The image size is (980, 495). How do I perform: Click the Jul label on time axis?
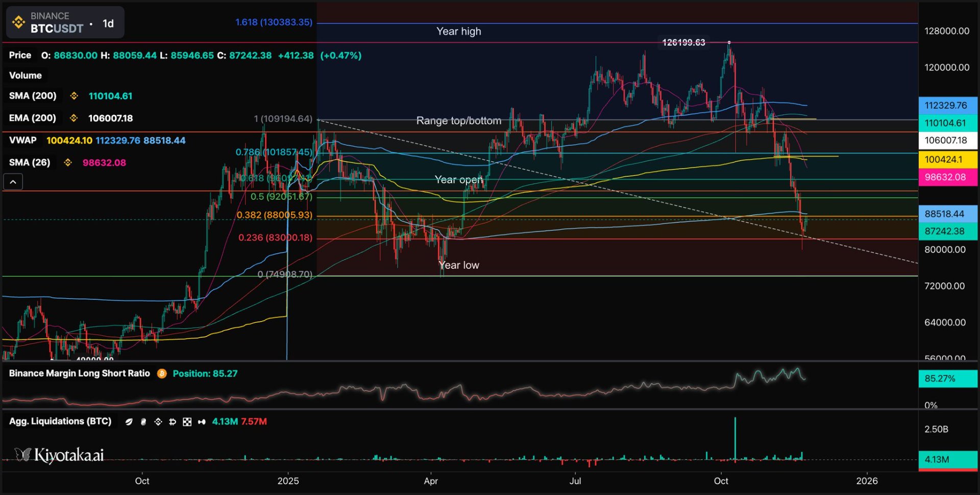575,481
